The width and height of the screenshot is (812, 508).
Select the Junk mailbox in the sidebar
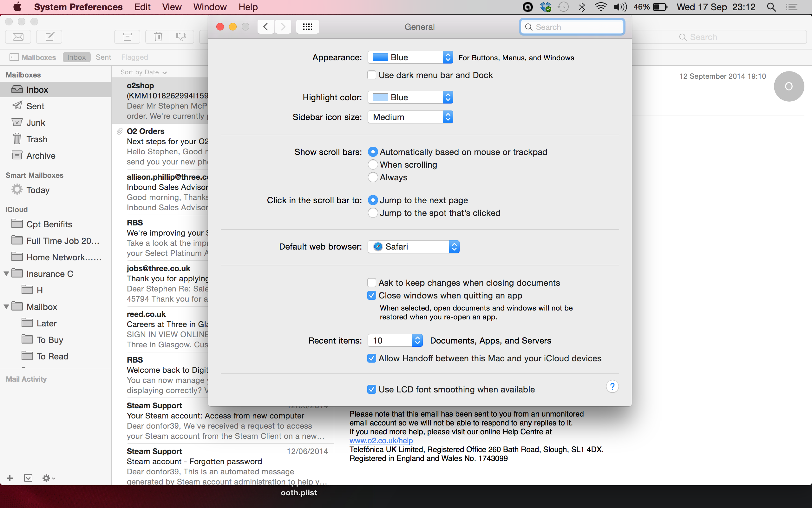[x=56, y=123]
